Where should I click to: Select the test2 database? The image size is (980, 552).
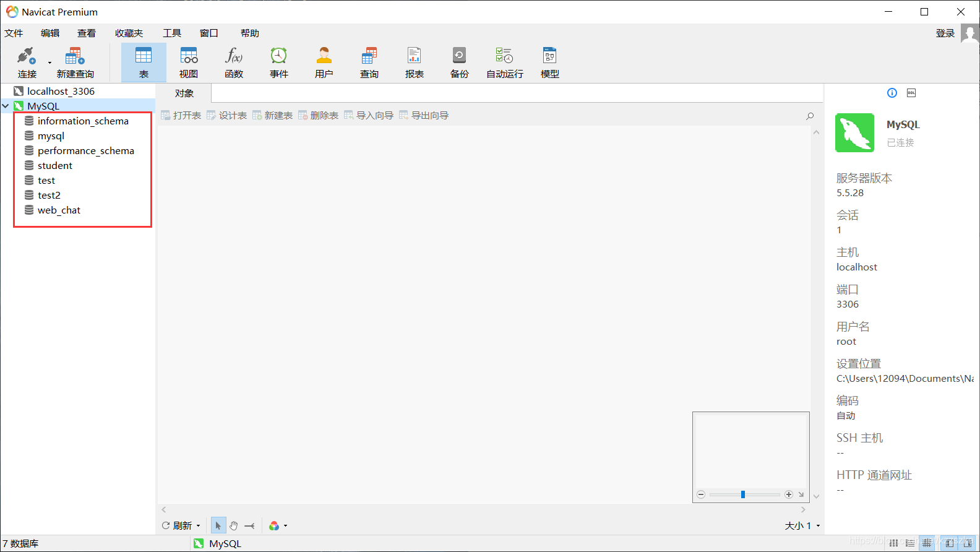[x=49, y=195]
